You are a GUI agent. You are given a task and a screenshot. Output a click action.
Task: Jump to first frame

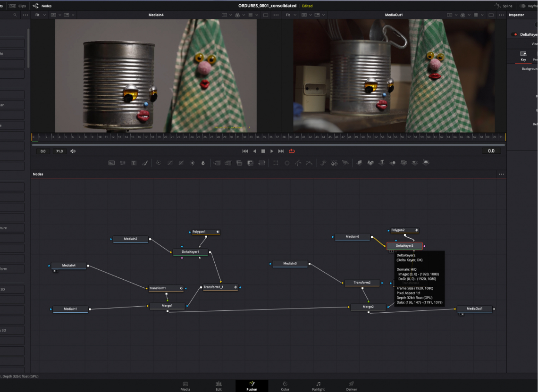[x=245, y=151]
